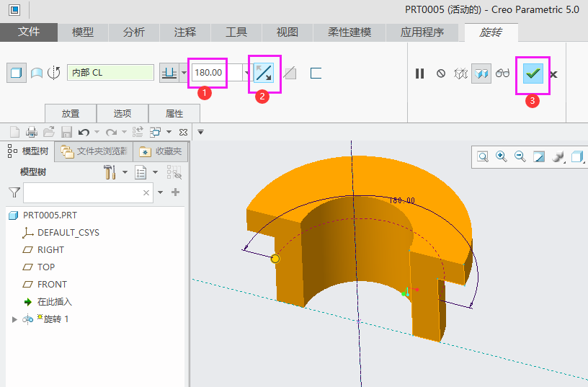
Task: Click the glasses preview icon
Action: [x=502, y=74]
